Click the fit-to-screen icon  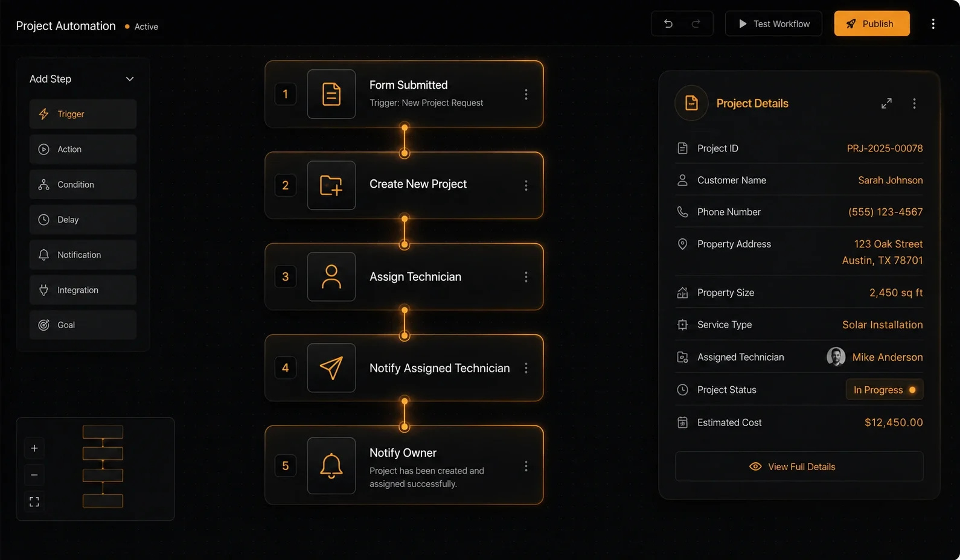[x=34, y=502]
